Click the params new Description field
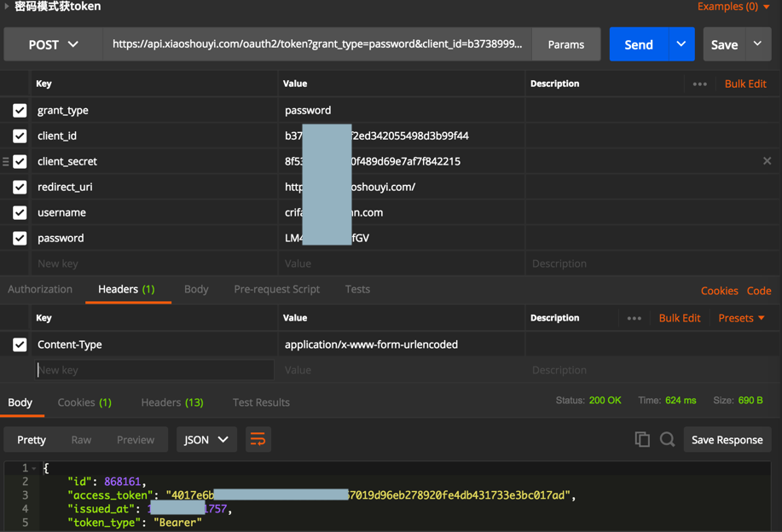 coord(652,263)
